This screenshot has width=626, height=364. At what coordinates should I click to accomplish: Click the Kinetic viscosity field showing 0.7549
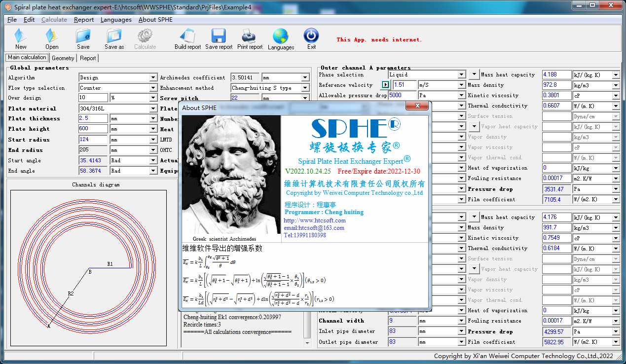(556, 238)
